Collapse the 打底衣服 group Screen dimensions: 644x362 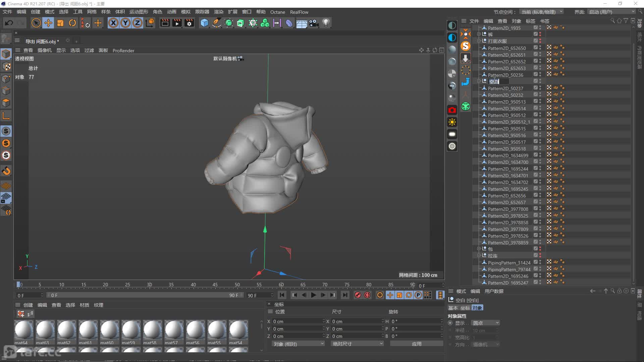[x=479, y=41]
